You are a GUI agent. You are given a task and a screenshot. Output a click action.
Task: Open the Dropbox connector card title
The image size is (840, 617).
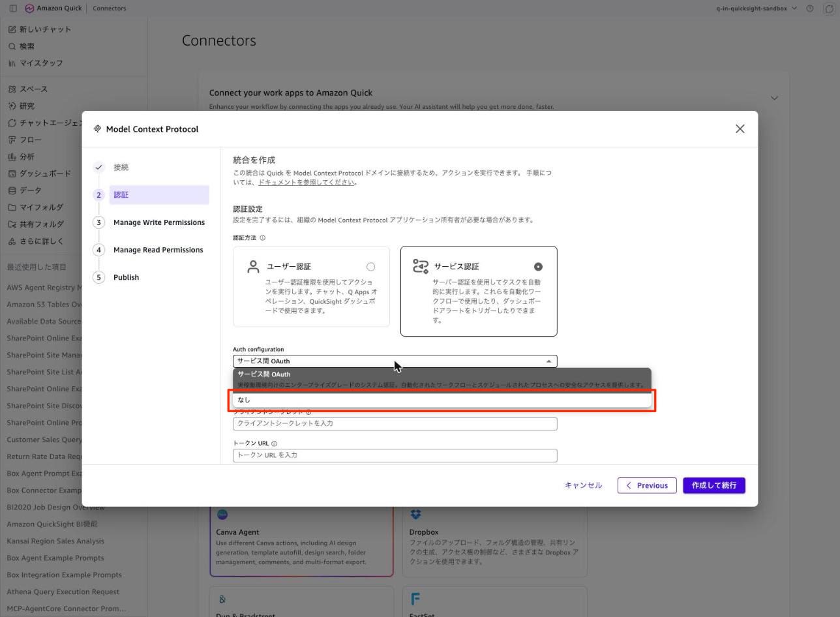424,532
